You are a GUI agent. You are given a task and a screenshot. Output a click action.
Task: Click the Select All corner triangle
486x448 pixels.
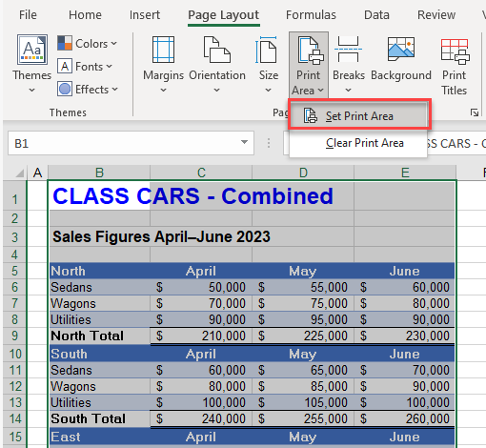coord(20,173)
